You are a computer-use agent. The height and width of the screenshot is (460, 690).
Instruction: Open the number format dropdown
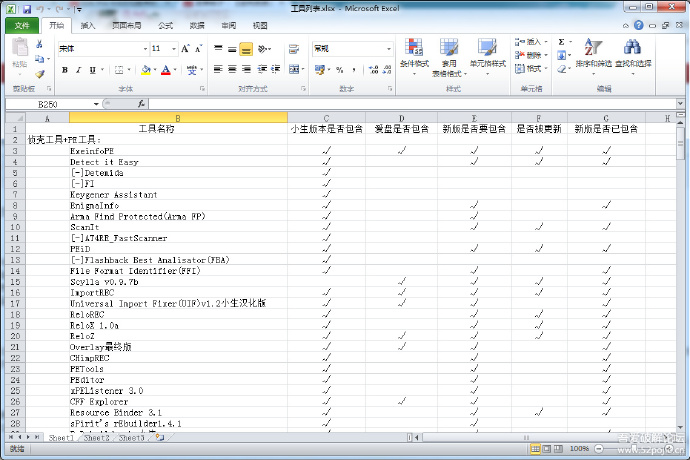tap(389, 49)
